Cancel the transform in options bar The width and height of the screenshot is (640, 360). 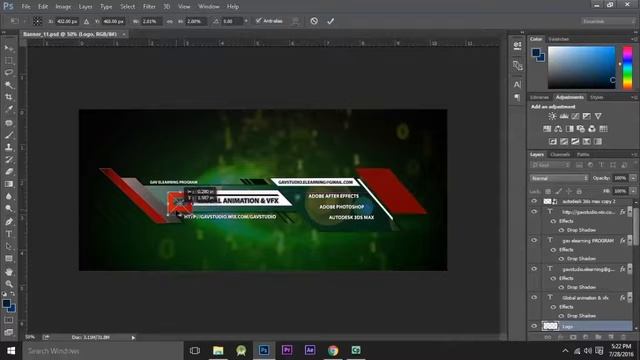click(314, 21)
